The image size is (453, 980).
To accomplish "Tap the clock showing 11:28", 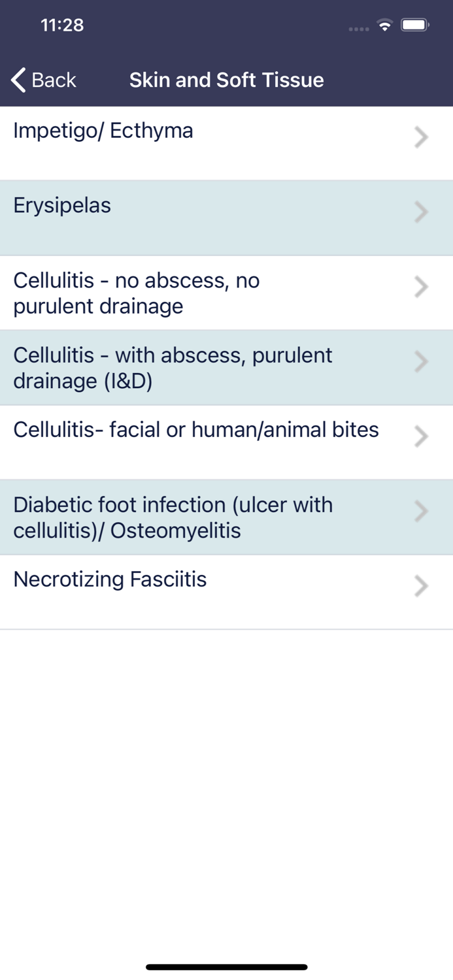I will pos(63,25).
